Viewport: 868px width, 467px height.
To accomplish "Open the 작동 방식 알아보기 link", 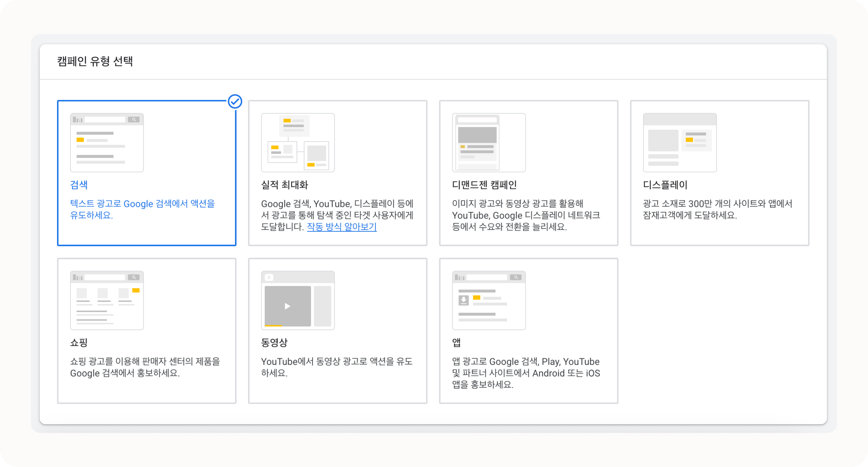I will pos(341,228).
